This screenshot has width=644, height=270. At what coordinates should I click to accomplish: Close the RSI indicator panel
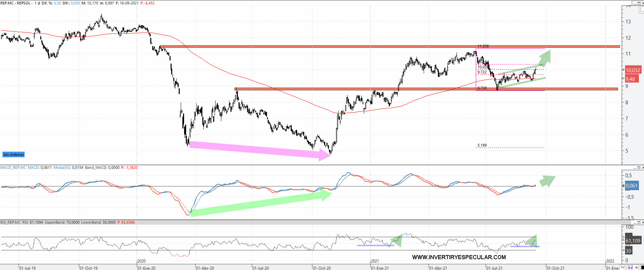coord(642,223)
